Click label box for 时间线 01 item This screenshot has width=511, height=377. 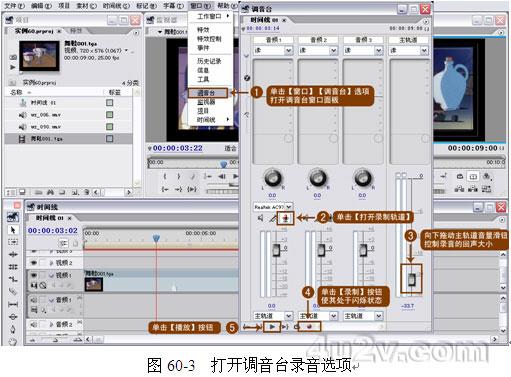point(110,103)
